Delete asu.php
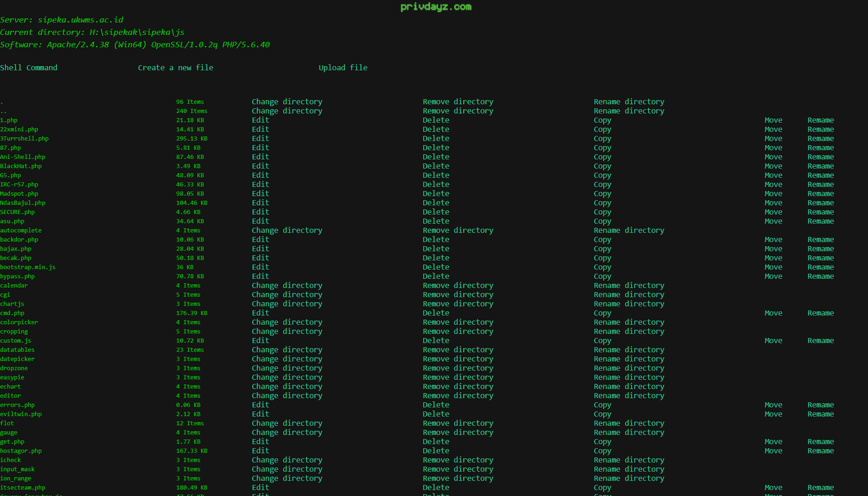The width and height of the screenshot is (868, 496). (436, 221)
